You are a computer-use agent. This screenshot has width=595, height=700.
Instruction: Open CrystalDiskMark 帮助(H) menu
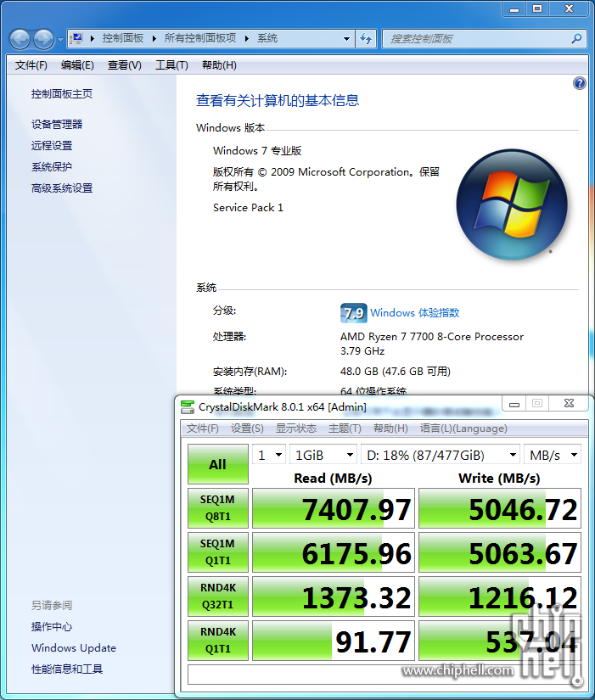390,428
